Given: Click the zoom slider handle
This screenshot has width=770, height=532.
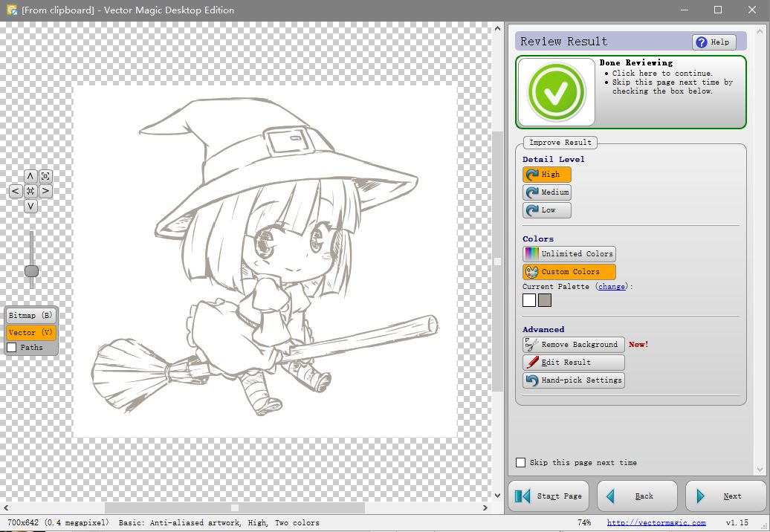Looking at the screenshot, I should click(x=31, y=271).
